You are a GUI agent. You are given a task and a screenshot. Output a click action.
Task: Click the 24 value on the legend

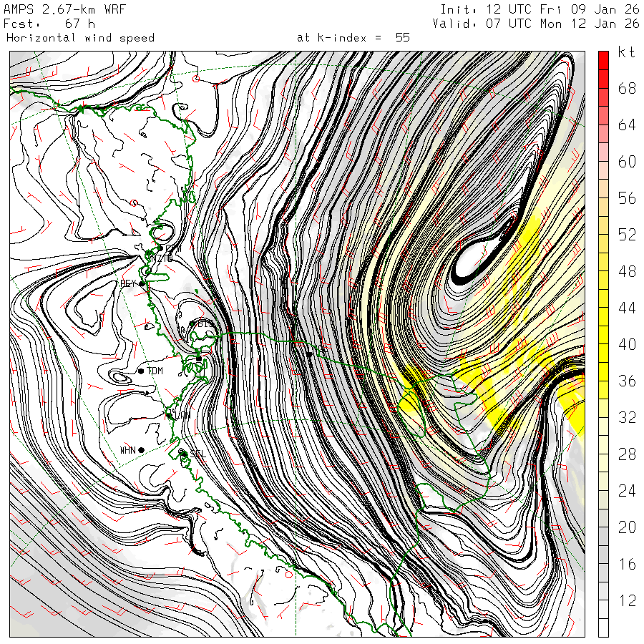coord(627,491)
